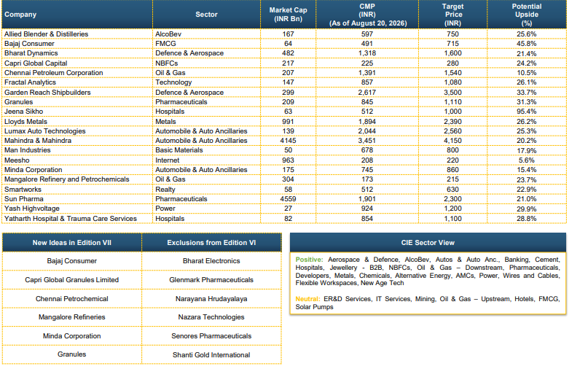
Task: Click Bharat Electronics in Exclusions list
Action: [211, 261]
